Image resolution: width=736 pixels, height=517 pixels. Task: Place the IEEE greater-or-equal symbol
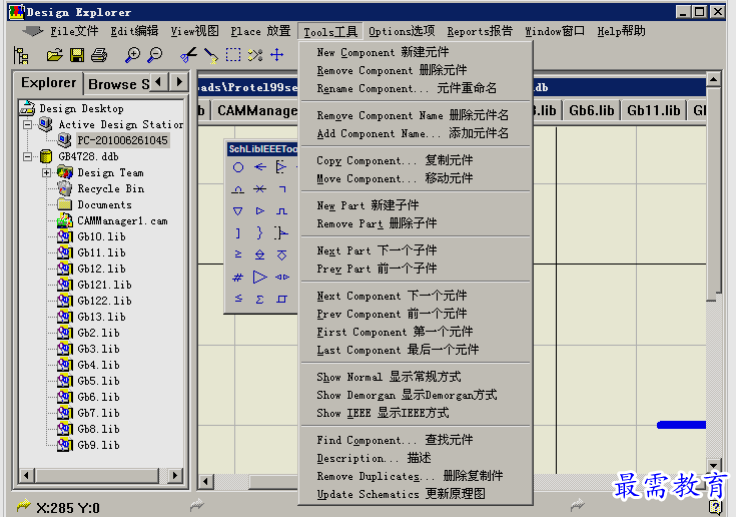(238, 255)
